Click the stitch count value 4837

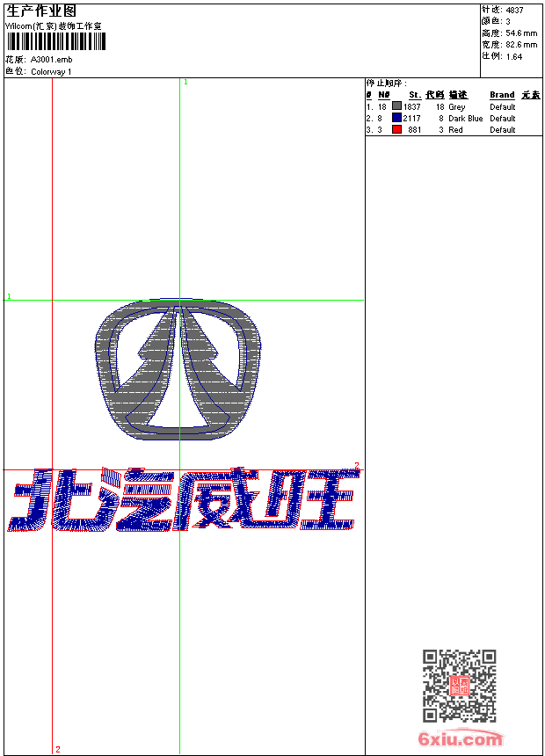click(514, 11)
